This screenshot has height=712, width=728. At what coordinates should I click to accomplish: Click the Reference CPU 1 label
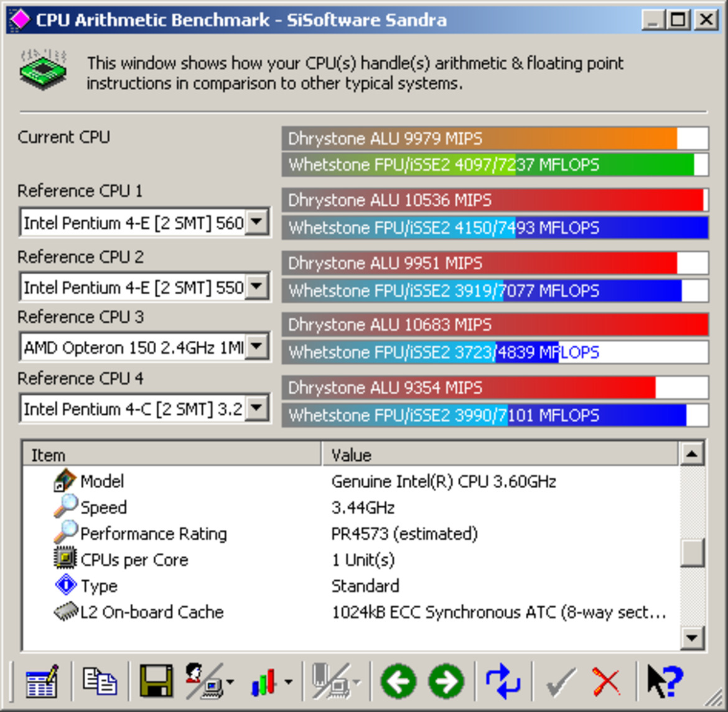80,192
